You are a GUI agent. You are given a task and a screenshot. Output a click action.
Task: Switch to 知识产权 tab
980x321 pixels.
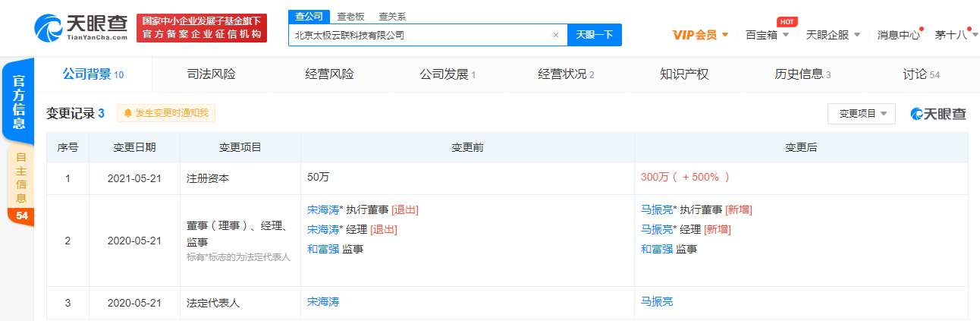pos(684,74)
